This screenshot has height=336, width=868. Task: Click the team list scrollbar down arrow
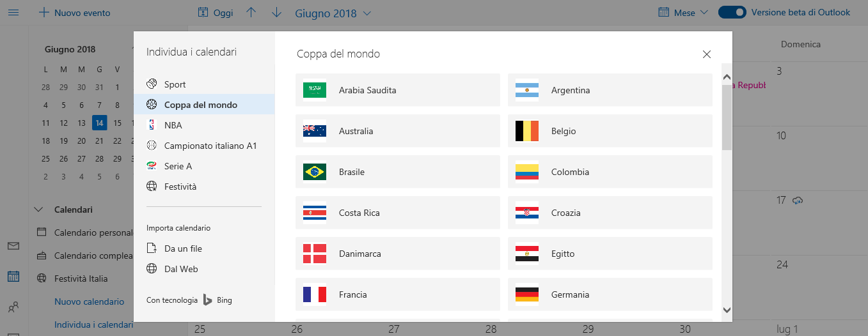pos(727,310)
